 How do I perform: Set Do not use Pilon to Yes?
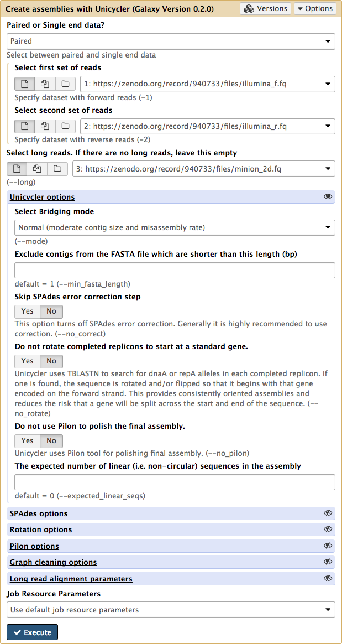tap(28, 441)
